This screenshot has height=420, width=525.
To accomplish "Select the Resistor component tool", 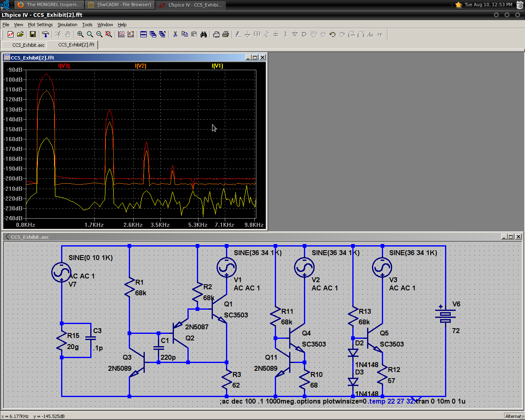I will pos(267,34).
